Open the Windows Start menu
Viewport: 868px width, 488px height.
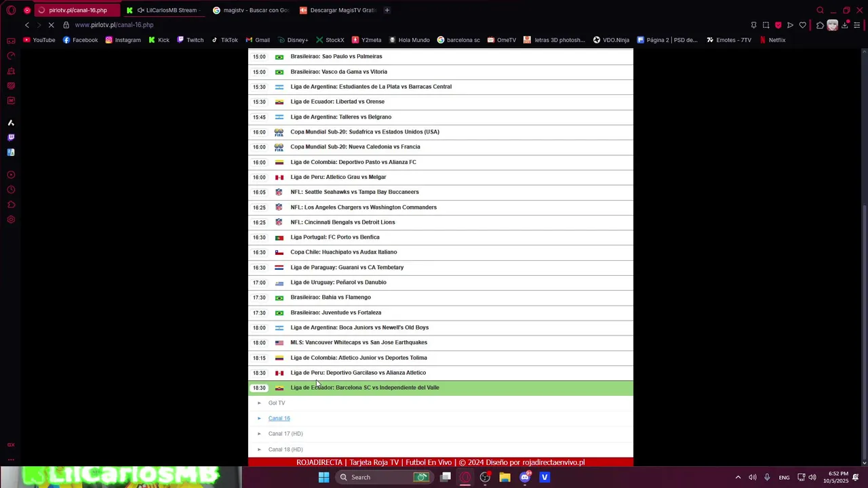[x=323, y=477]
